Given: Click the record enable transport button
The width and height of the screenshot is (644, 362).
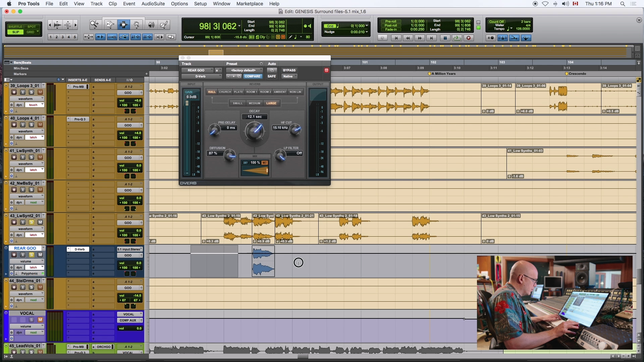Looking at the screenshot, I should 469,38.
